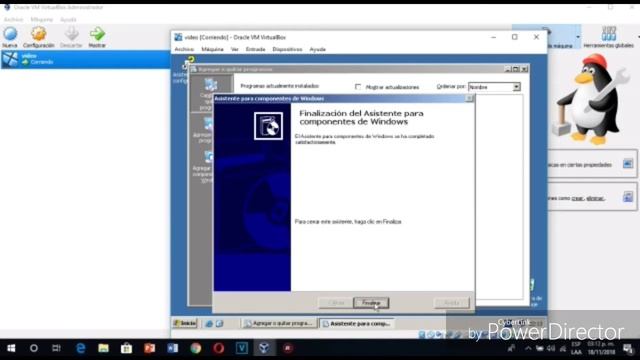Viewport: 640px width, 360px height.
Task: Open Microsoft Store from the taskbar
Action: pyautogui.click(x=127, y=348)
